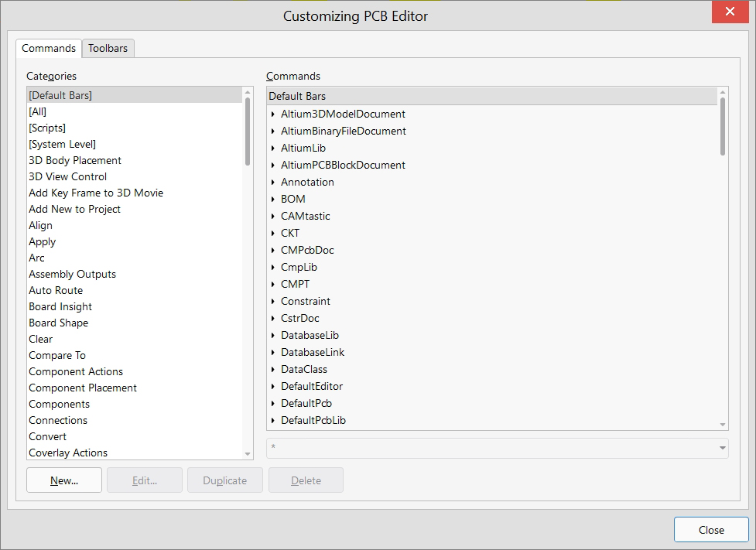The image size is (756, 550).
Task: Select the Convert category
Action: tap(135, 437)
